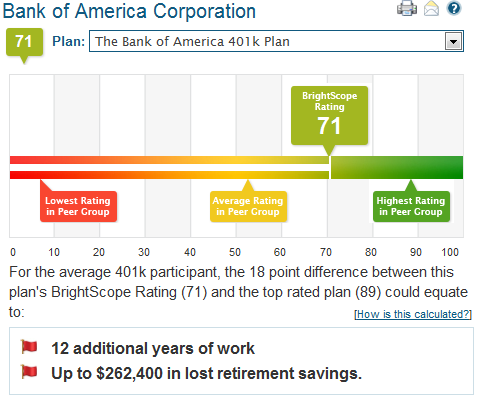Click the BrightScope Rating 71 marker
Image resolution: width=478 pixels, height=399 pixels.
tap(329, 116)
